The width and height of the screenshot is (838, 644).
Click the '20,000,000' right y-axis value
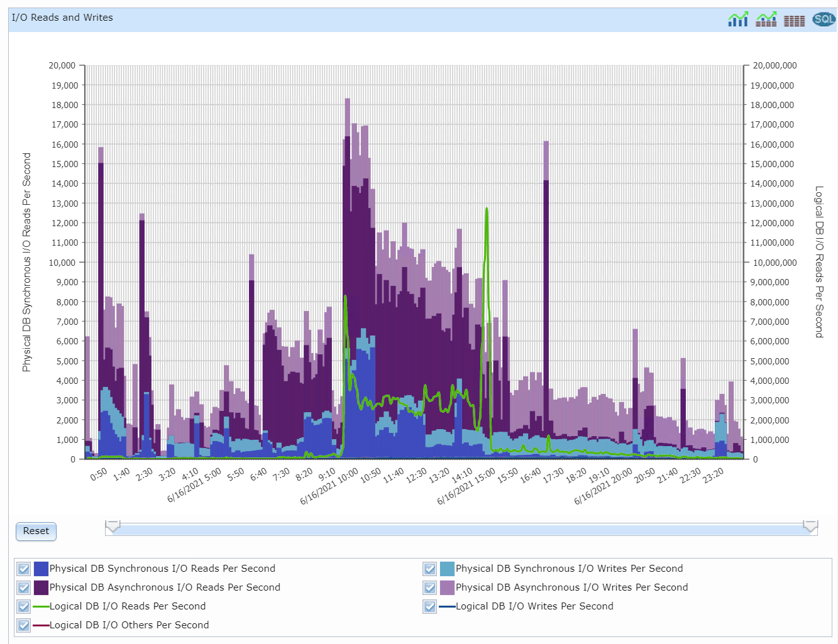(775, 65)
